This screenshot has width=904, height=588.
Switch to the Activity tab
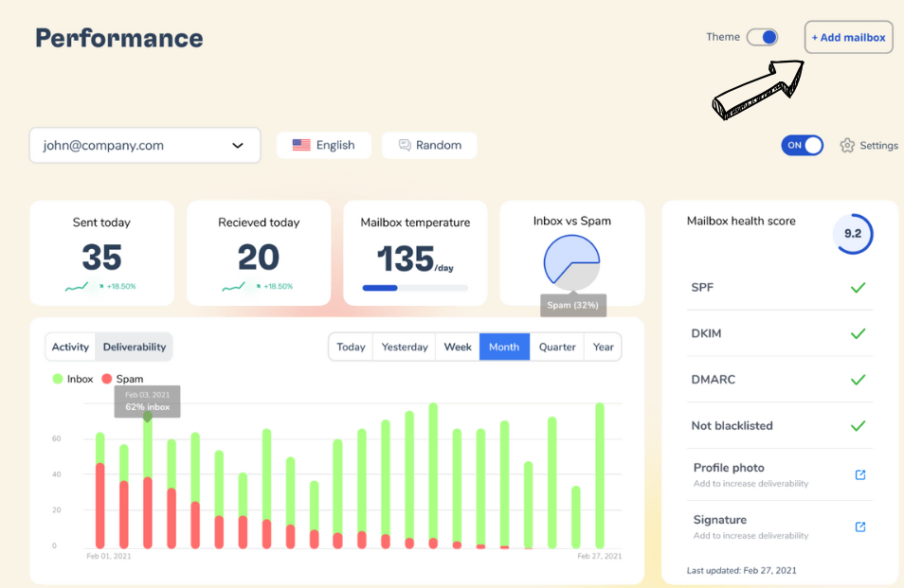pos(71,347)
